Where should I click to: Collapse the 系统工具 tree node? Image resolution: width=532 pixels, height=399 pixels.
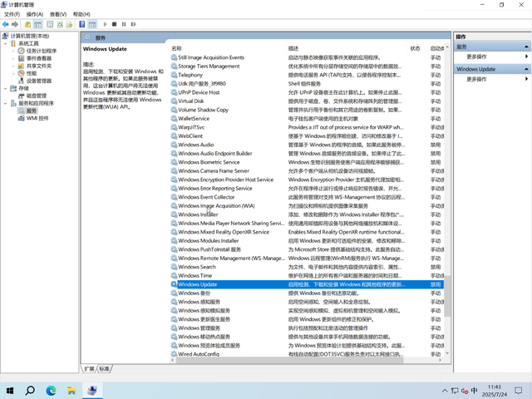(6, 43)
